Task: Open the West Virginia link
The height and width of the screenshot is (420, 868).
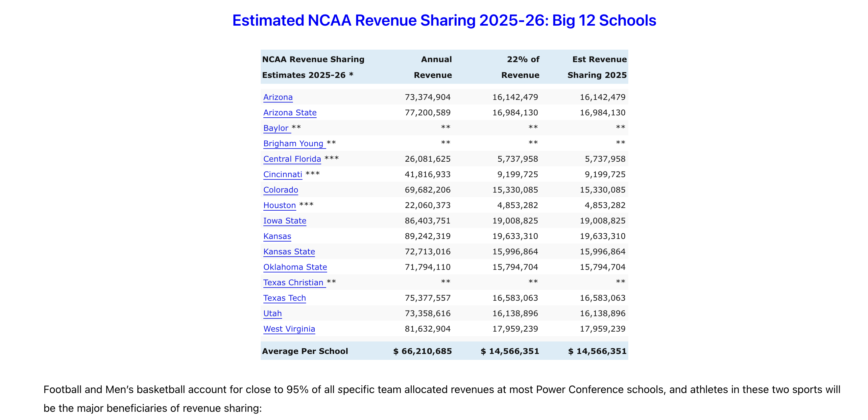Action: pyautogui.click(x=289, y=329)
